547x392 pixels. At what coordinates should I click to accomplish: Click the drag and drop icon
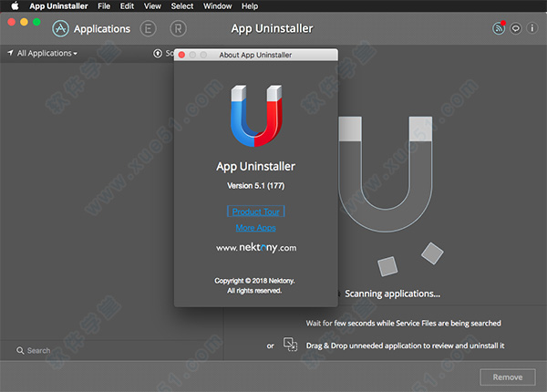point(290,345)
